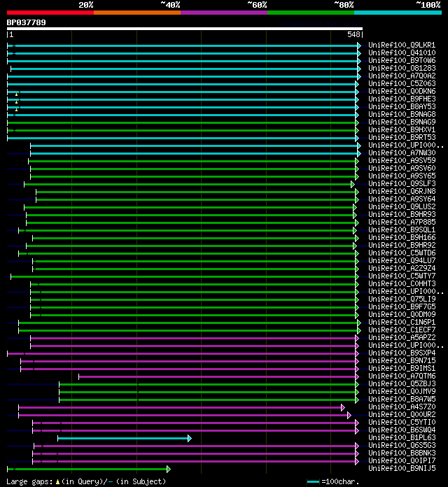Click the cyan alignment bar for B9RT53
This screenshot has height=487, width=448.
181,139
